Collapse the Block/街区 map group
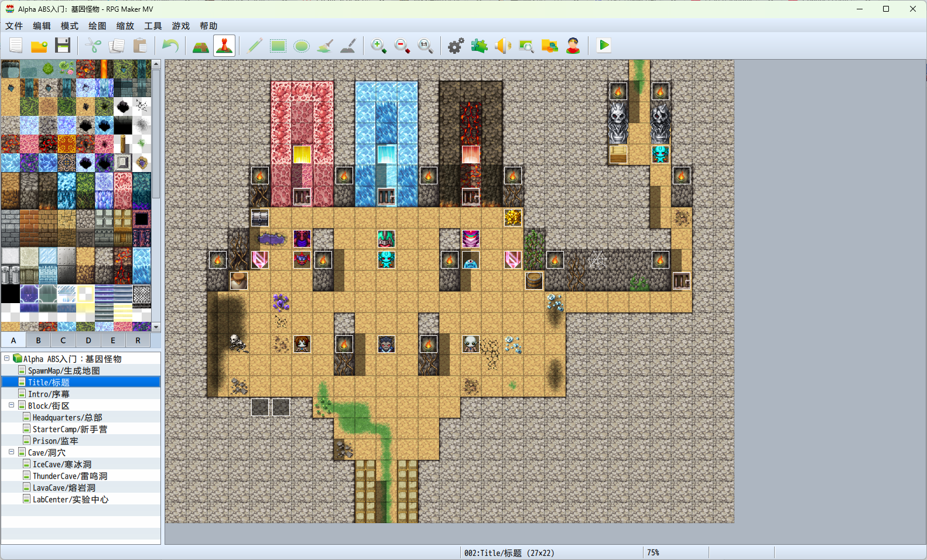The height and width of the screenshot is (560, 927). (11, 405)
